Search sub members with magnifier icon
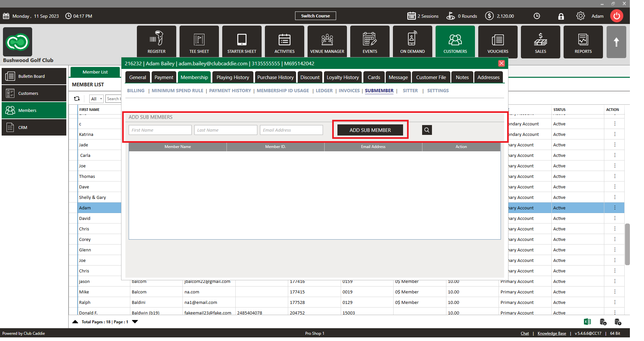 pyautogui.click(x=427, y=130)
